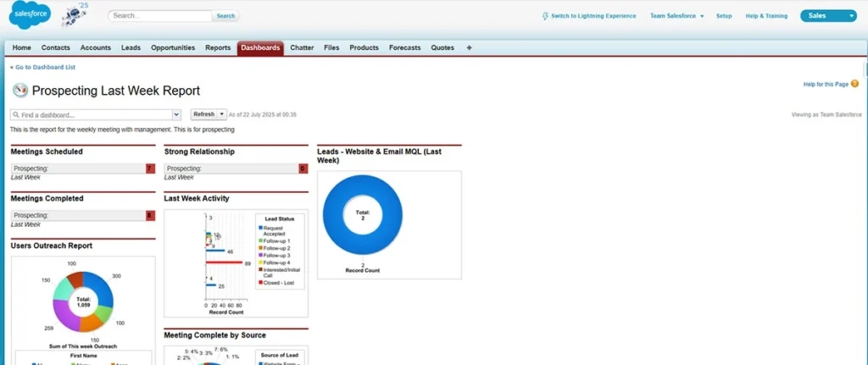The image size is (868, 365).
Task: Click the Follow-up 1 green legend swatch
Action: (x=261, y=241)
